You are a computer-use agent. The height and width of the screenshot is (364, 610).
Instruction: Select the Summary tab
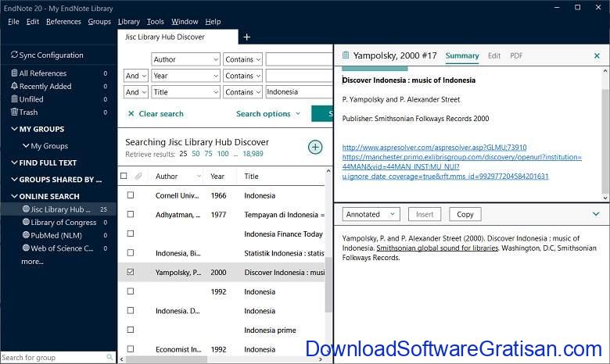462,55
